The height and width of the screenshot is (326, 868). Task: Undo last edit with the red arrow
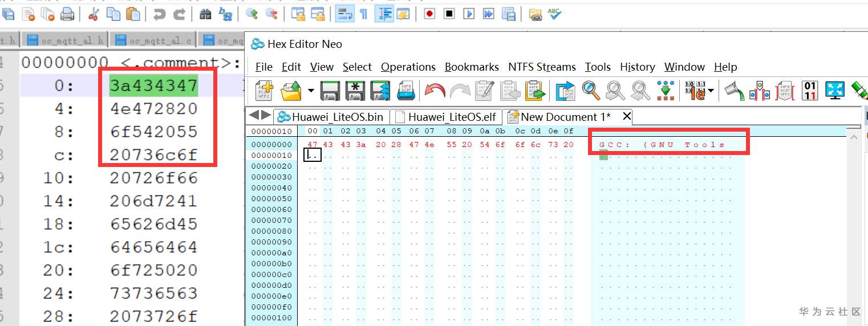(x=435, y=90)
